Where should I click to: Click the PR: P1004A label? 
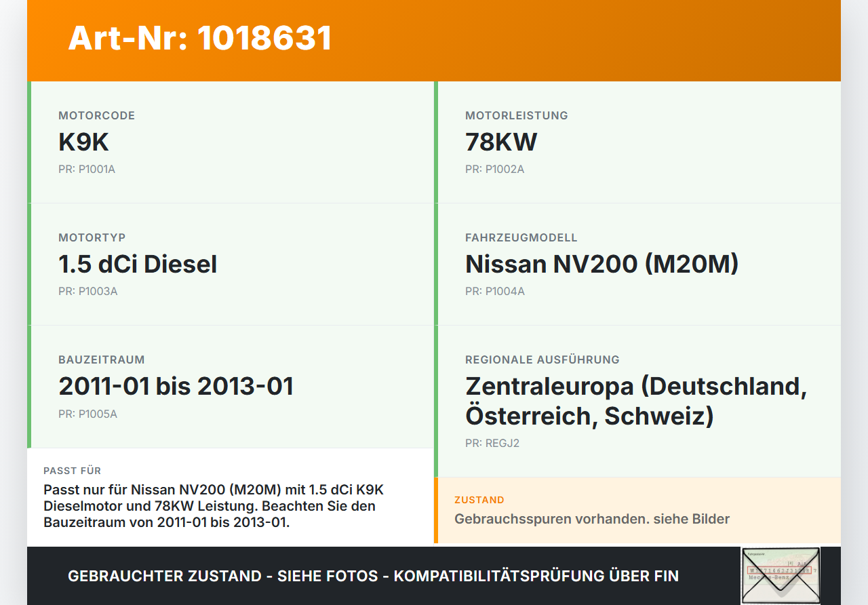click(494, 291)
